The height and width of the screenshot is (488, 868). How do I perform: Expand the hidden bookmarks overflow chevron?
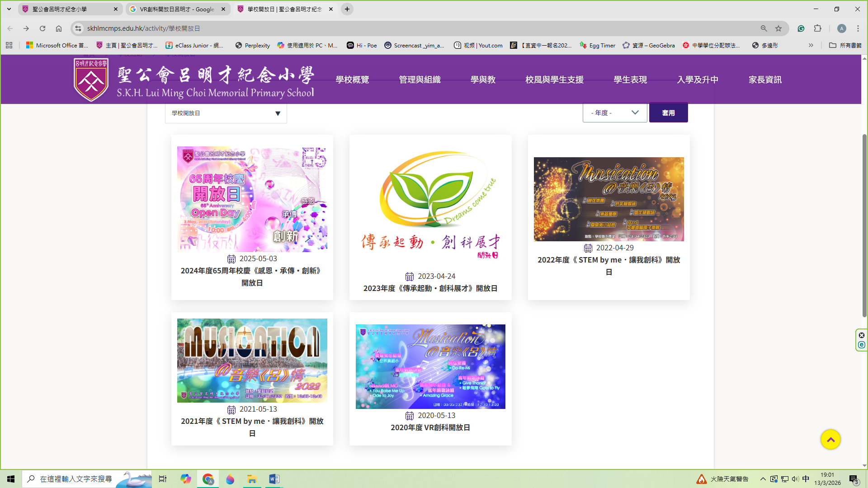pos(811,45)
